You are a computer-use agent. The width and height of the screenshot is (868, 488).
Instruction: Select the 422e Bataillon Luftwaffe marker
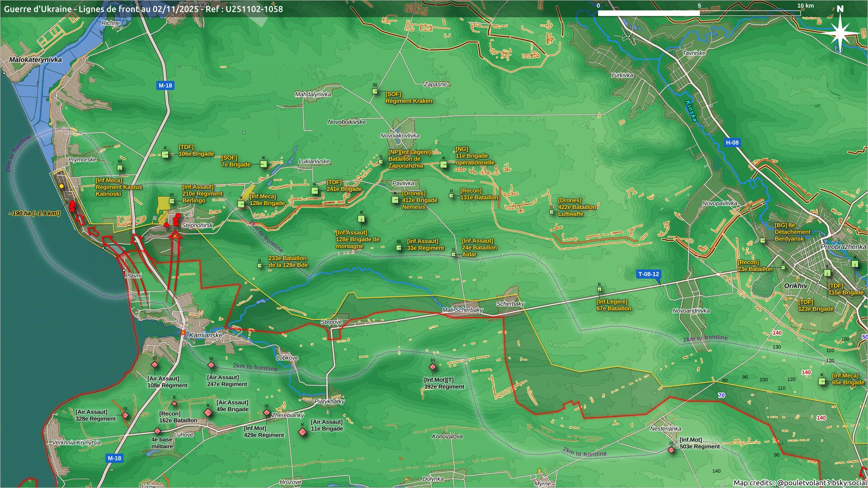tap(552, 211)
